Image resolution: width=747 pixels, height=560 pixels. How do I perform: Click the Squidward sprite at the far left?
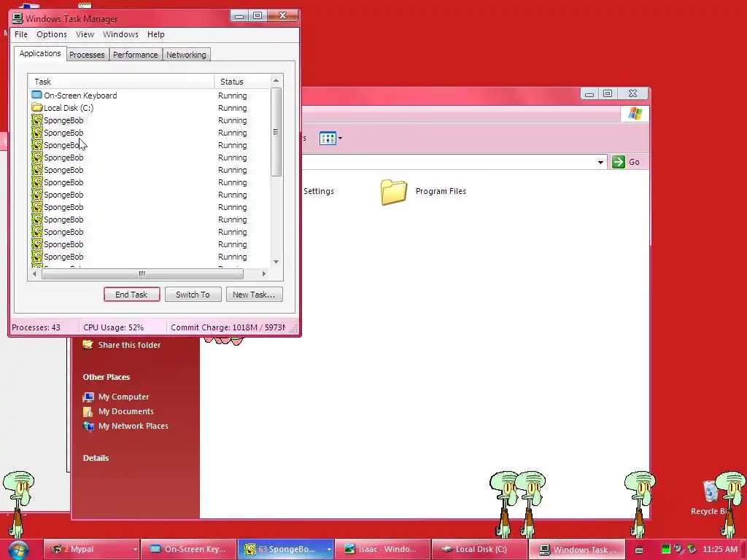(x=18, y=505)
